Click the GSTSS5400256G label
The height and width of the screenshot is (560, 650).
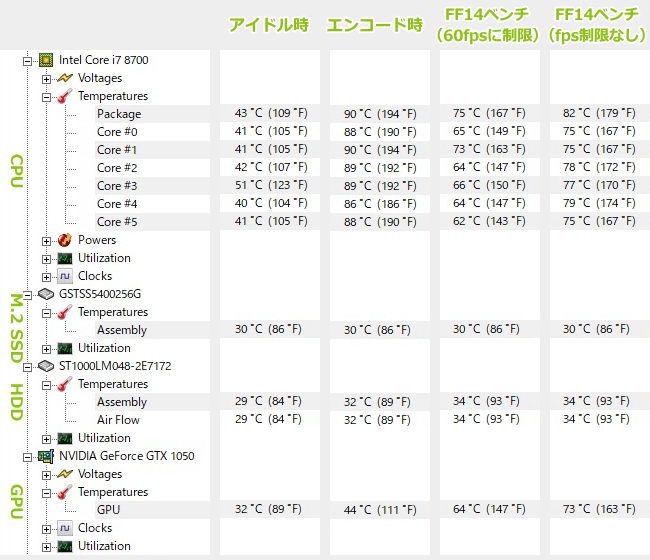pos(100,294)
